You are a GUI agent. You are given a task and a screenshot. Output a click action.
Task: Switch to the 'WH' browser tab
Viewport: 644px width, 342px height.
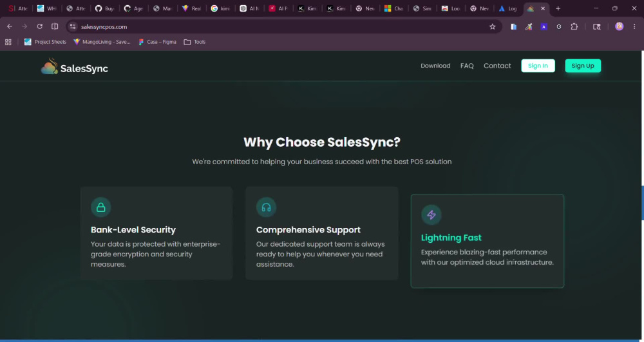point(46,8)
